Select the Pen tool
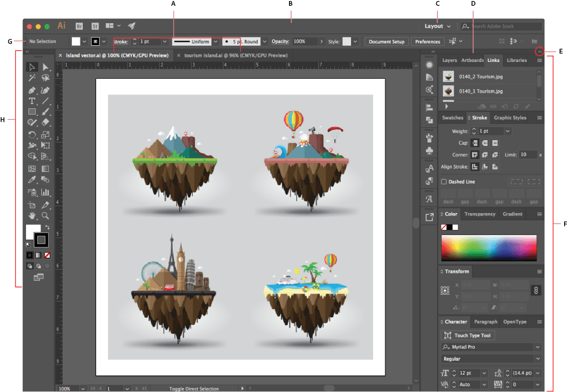This screenshot has width=567, height=392. tap(31, 89)
